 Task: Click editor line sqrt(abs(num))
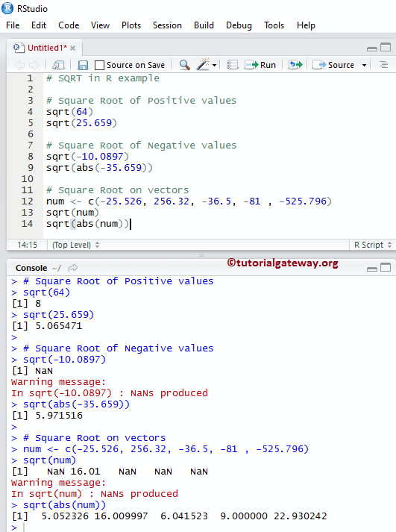(87, 224)
